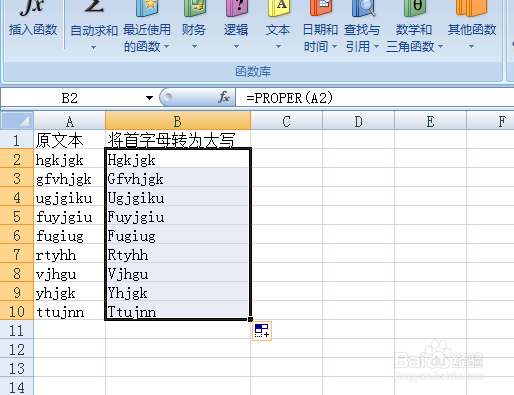
Task: Open Other Functions (其他函数) menu
Action: click(472, 25)
